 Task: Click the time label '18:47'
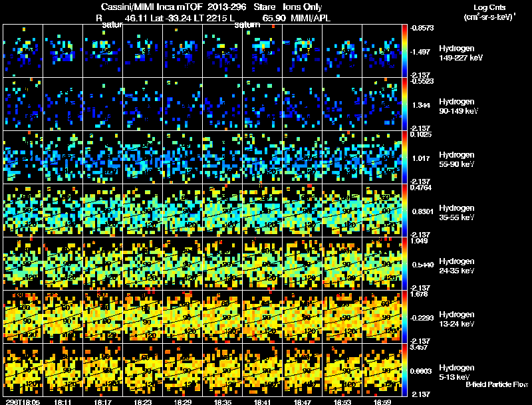(x=303, y=402)
